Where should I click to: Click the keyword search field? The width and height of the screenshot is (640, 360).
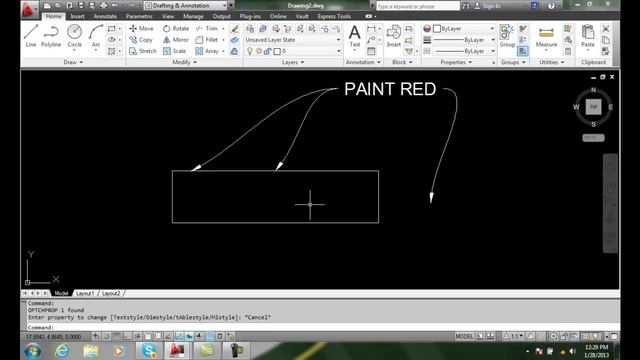[x=418, y=6]
